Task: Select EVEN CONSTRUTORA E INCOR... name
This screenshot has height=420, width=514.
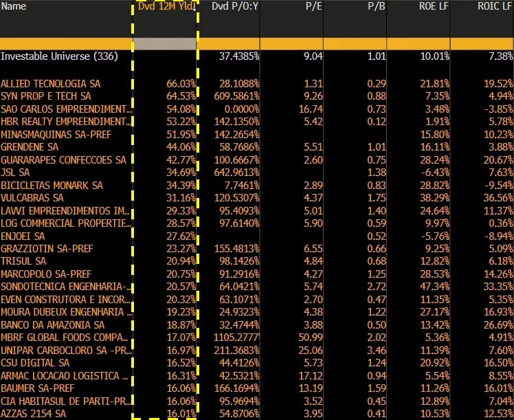Action: coord(65,299)
